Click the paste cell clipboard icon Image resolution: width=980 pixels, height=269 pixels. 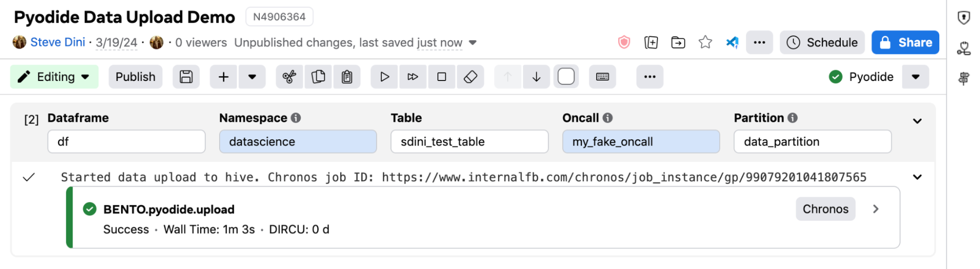click(x=347, y=77)
